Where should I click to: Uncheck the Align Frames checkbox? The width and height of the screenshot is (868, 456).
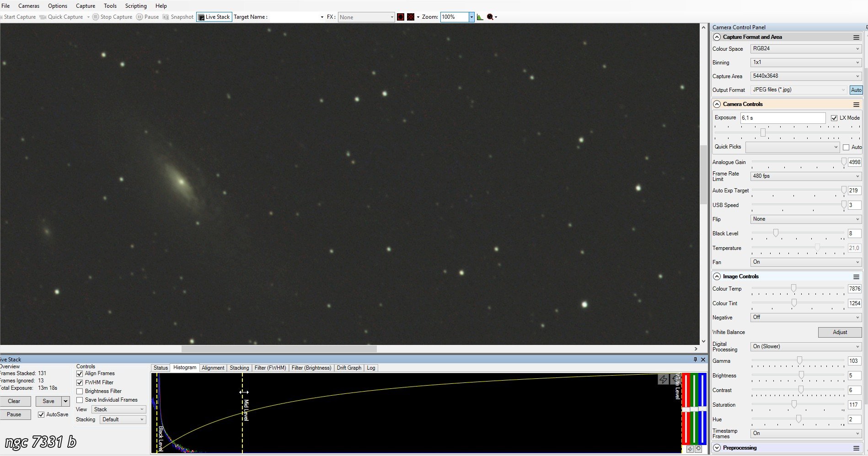(80, 374)
